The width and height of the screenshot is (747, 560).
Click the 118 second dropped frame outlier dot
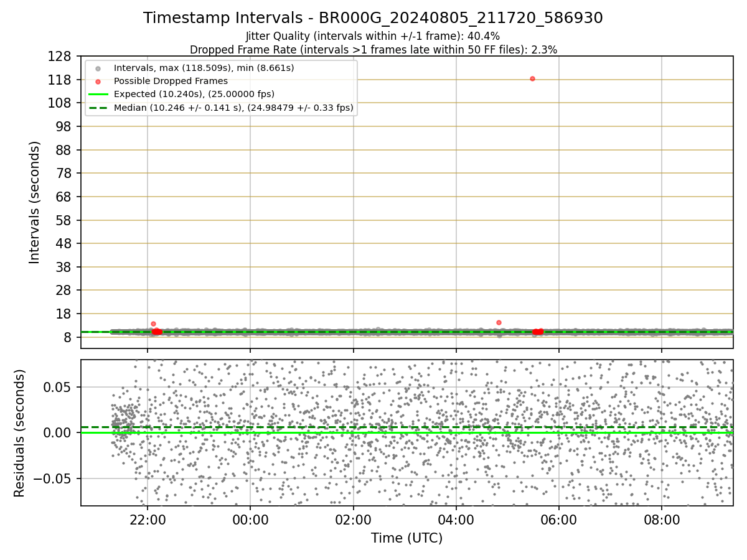[x=532, y=78]
